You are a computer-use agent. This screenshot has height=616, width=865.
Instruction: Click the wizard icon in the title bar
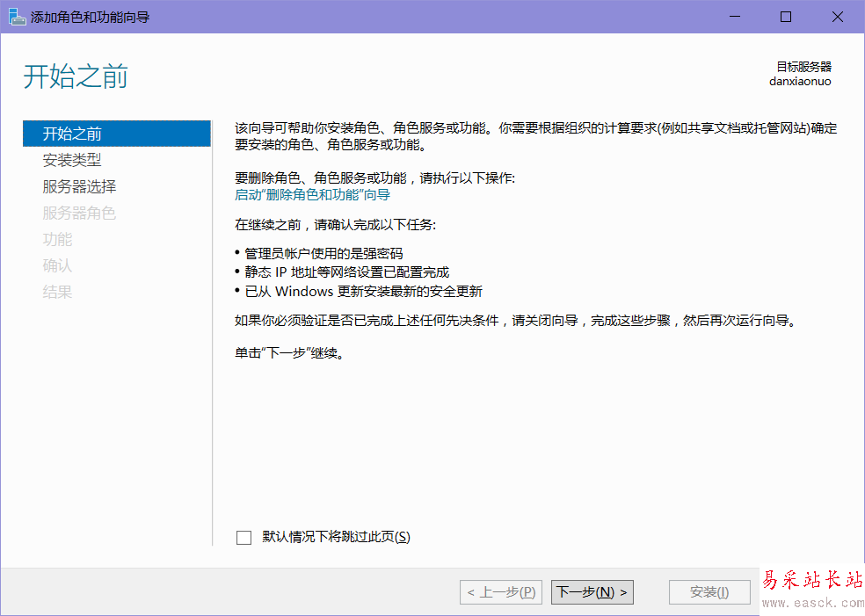pyautogui.click(x=17, y=17)
